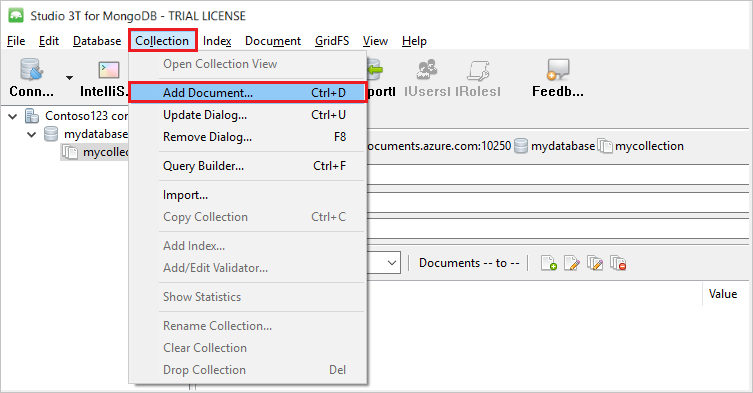The height and width of the screenshot is (393, 753).
Task: Click Show Statistics menu entry
Action: [248, 296]
